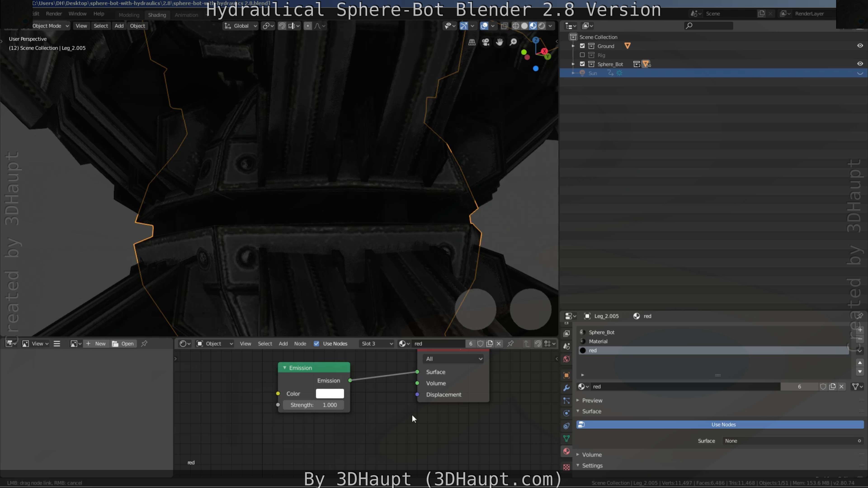Unlink material X in node editor header

pyautogui.click(x=499, y=343)
